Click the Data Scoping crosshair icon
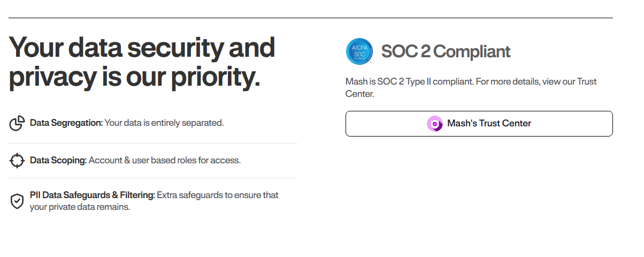The image size is (644, 257). pyautogui.click(x=17, y=161)
